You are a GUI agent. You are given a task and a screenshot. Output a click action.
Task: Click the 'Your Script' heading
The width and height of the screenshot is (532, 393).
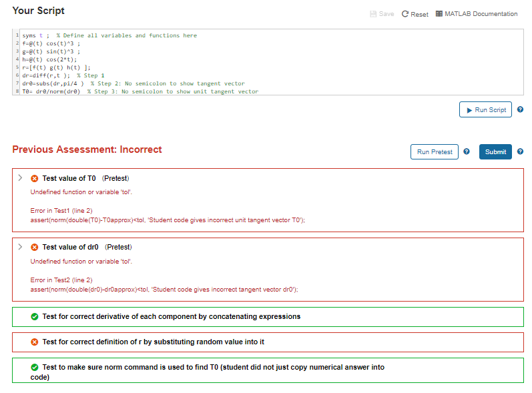click(x=38, y=11)
